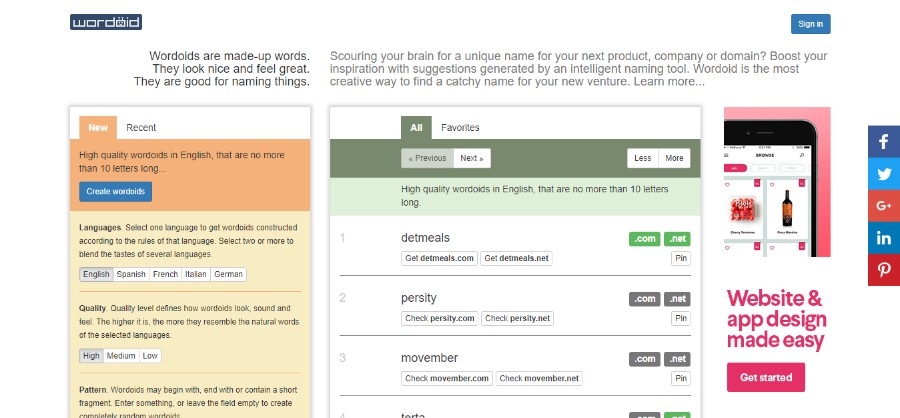Click .net badge for persity
The height and width of the screenshot is (418, 900).
pyautogui.click(x=677, y=299)
